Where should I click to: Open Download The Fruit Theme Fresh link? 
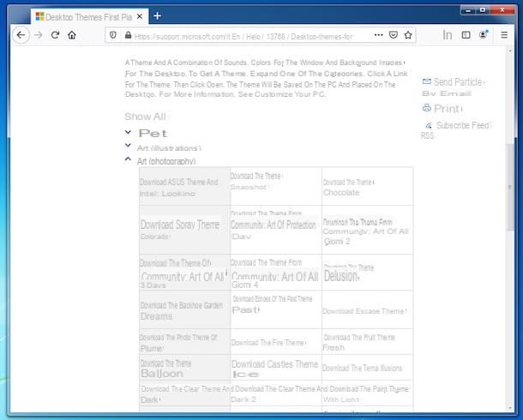[x=359, y=342]
